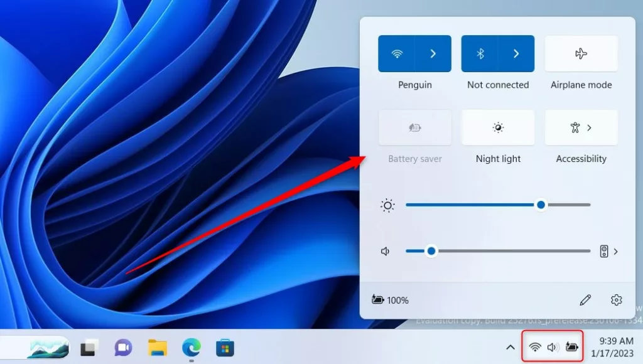This screenshot has width=643, height=364.
Task: Open Microsoft Store from the taskbar
Action: coord(225,348)
